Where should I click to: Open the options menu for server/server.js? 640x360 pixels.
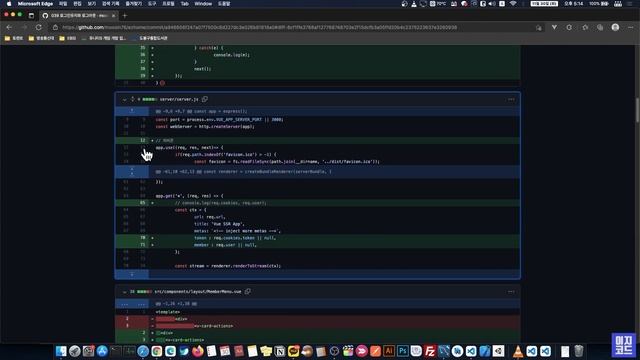511,99
